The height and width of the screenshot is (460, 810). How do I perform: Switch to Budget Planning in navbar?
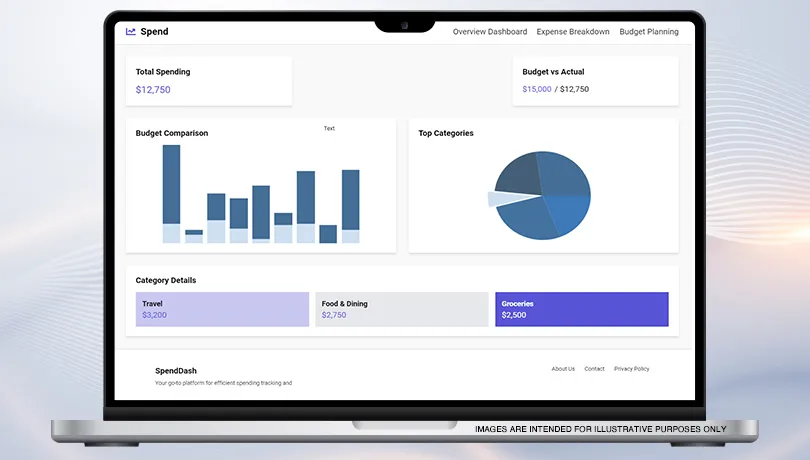648,32
